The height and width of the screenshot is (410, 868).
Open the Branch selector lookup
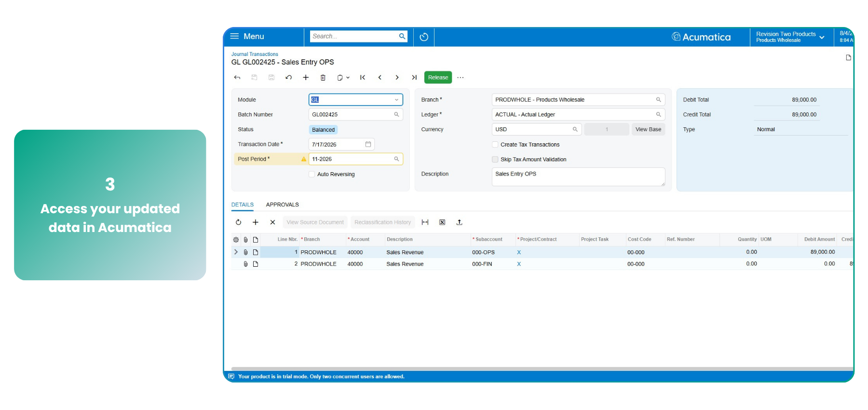658,100
